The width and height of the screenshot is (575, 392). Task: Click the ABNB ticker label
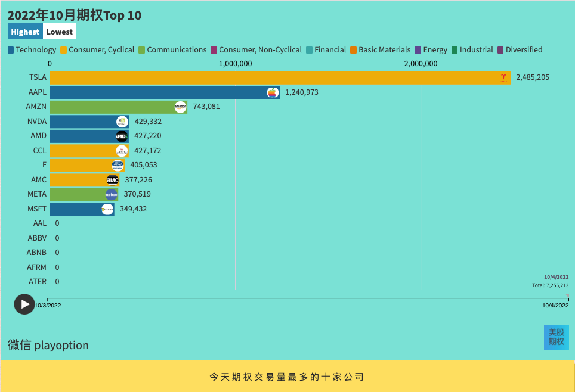click(36, 253)
